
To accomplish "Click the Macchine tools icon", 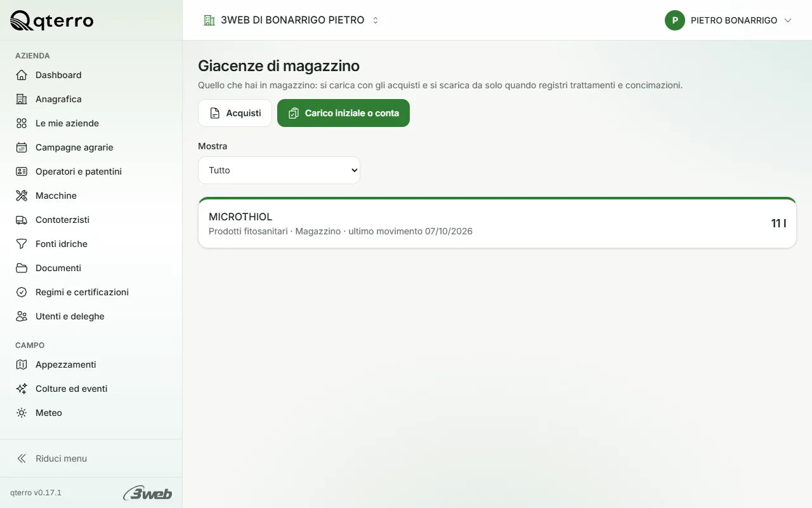I will pyautogui.click(x=22, y=196).
